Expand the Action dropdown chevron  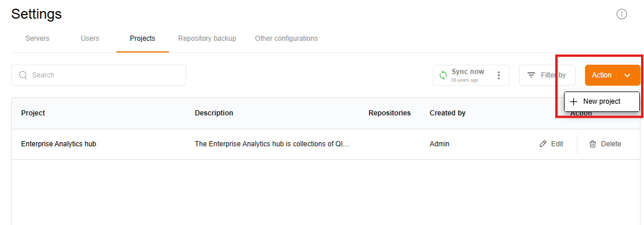627,75
